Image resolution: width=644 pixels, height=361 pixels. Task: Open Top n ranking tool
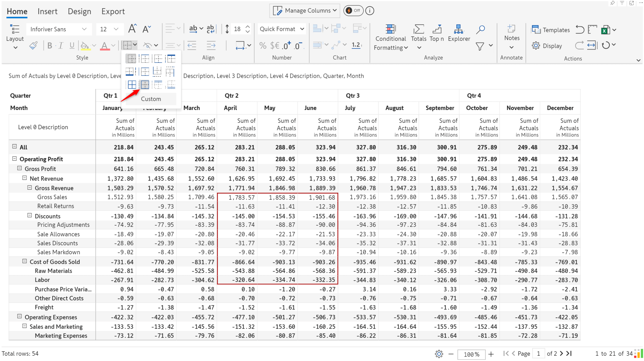tap(437, 33)
